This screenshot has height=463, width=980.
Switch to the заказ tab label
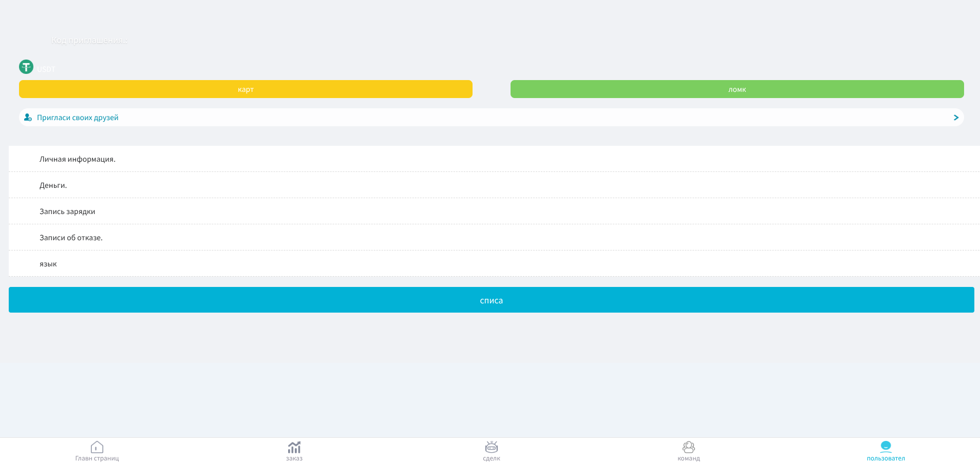pyautogui.click(x=294, y=458)
